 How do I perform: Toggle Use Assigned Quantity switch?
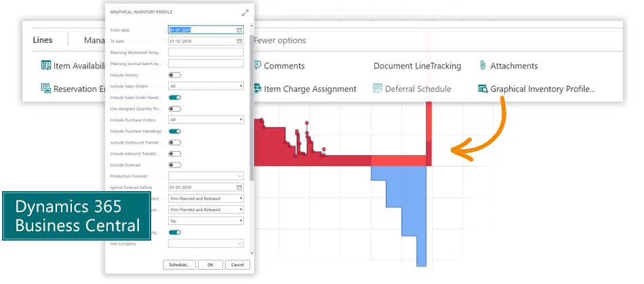(174, 108)
